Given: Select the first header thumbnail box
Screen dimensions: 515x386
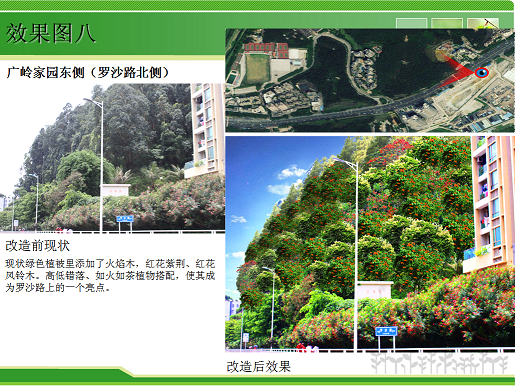Looking at the screenshot, I should tap(411, 23).
